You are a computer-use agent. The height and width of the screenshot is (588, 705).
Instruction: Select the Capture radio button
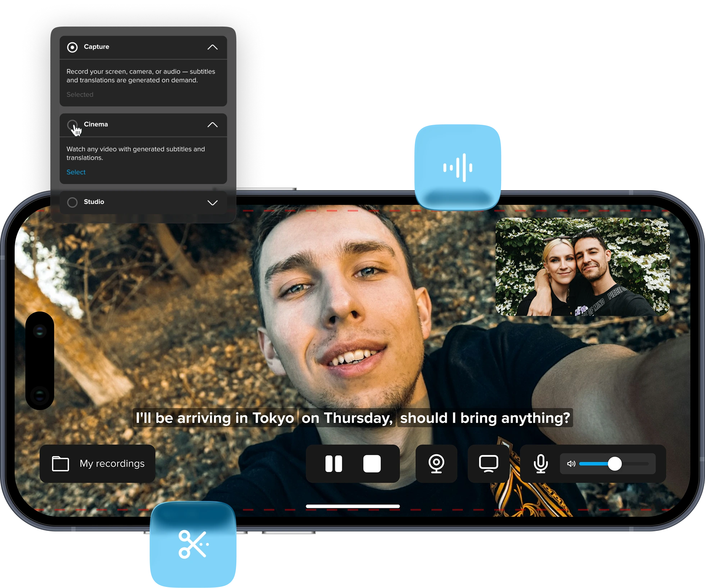[72, 47]
